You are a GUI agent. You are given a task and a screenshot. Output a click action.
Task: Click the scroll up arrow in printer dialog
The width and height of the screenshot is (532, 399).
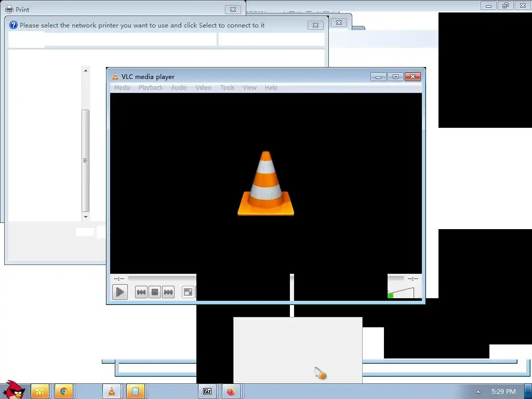86,70
